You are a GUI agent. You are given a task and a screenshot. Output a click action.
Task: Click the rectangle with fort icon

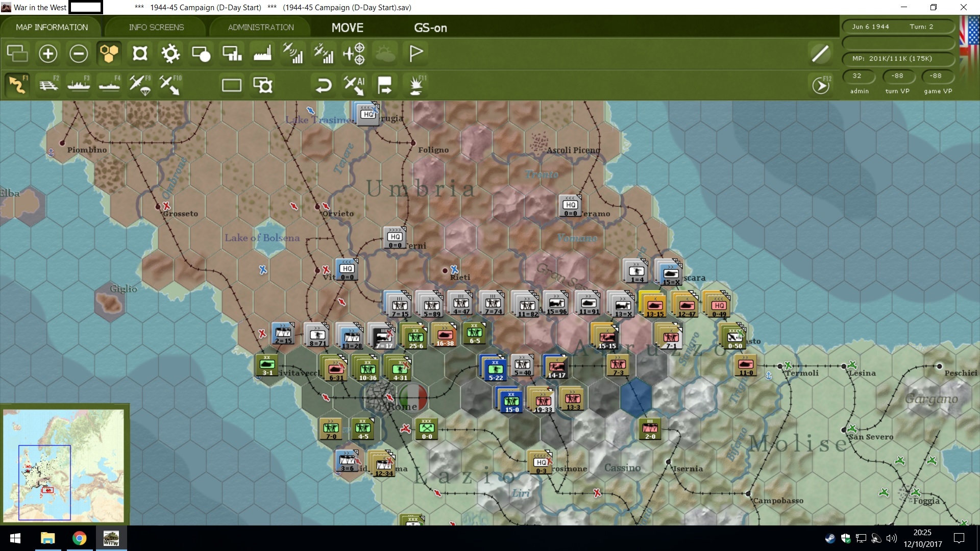pyautogui.click(x=263, y=85)
